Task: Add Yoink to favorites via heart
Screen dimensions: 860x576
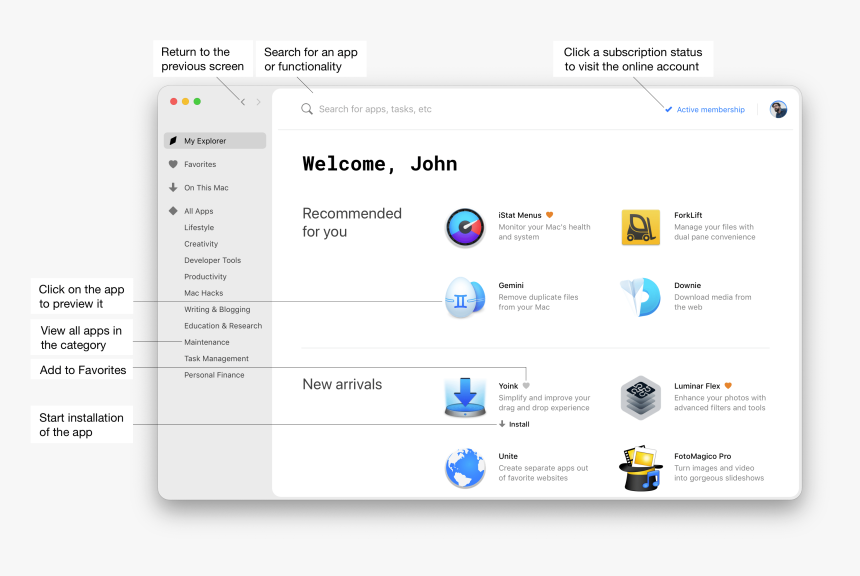Action: click(x=526, y=385)
